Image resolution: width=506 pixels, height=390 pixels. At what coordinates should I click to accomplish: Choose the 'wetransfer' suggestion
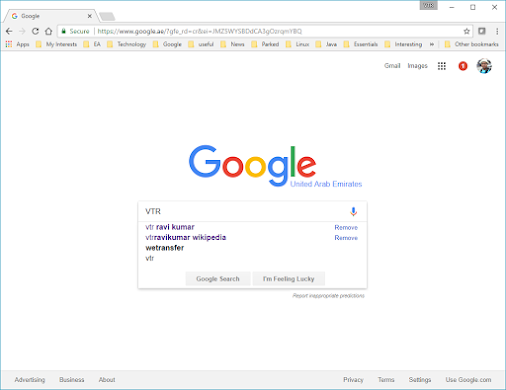(165, 248)
